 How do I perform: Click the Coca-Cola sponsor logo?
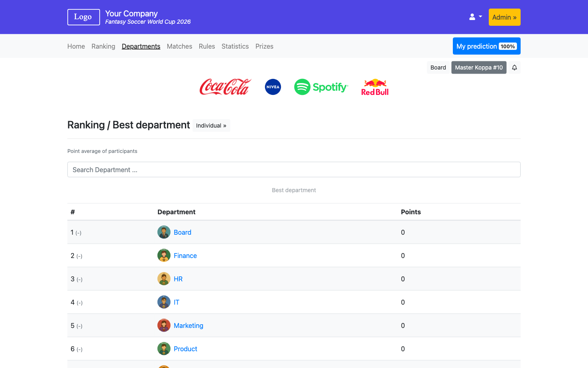coord(225,87)
